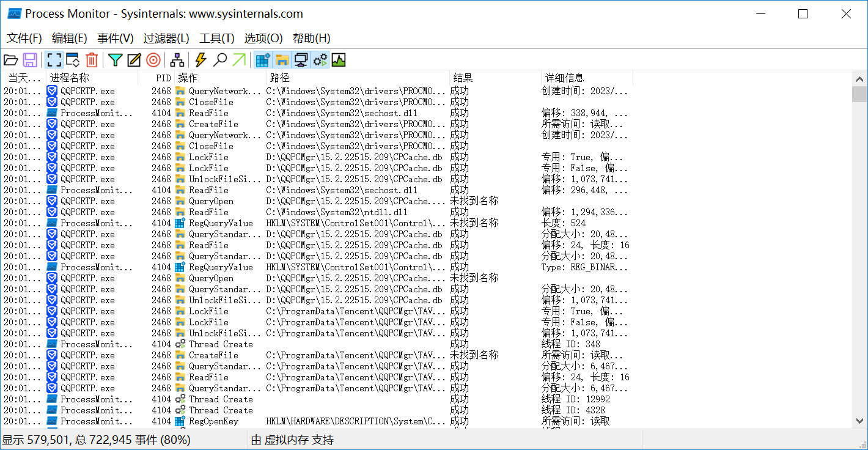Image resolution: width=868 pixels, height=450 pixels.
Task: Toggle Show Process and Thread Activity icon
Action: click(x=320, y=60)
